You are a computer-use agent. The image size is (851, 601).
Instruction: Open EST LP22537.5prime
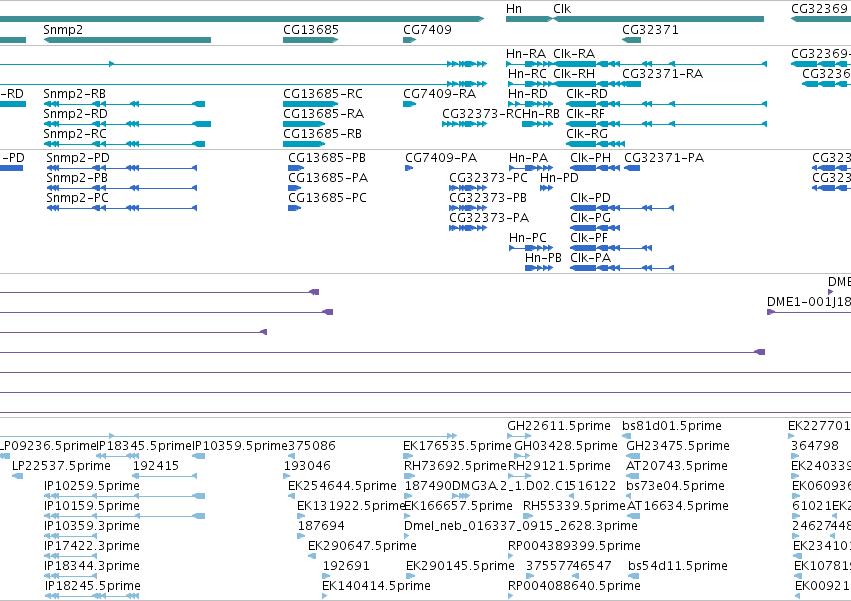(61, 466)
